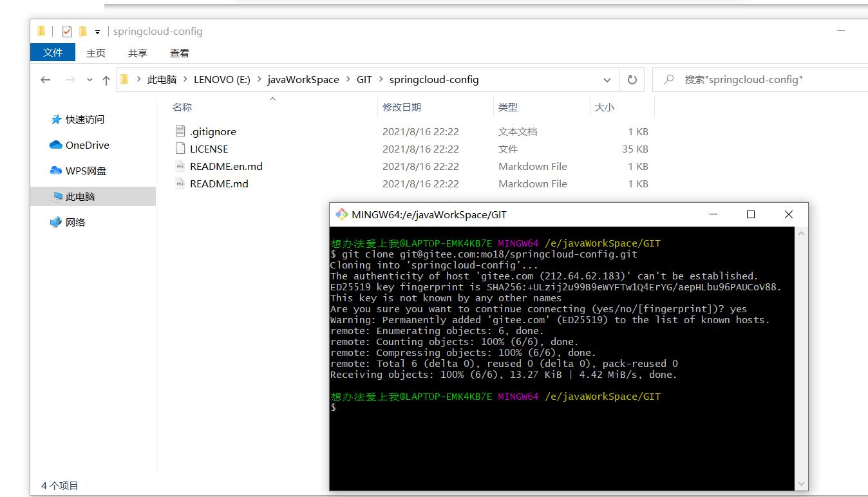Close the MINGW64 terminal window

(788, 214)
